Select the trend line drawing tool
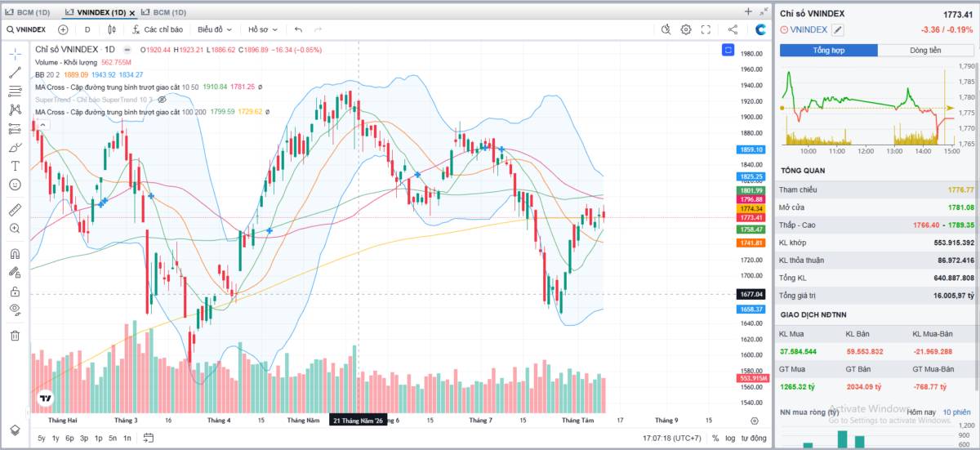This screenshot has height=450, width=980. [x=15, y=72]
